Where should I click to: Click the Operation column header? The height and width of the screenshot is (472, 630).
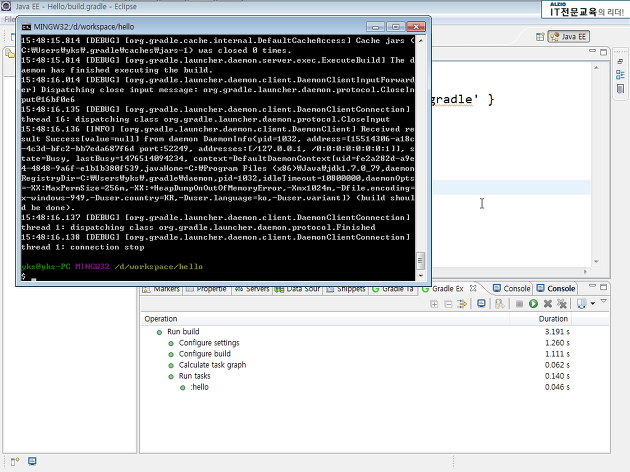[x=325, y=319]
